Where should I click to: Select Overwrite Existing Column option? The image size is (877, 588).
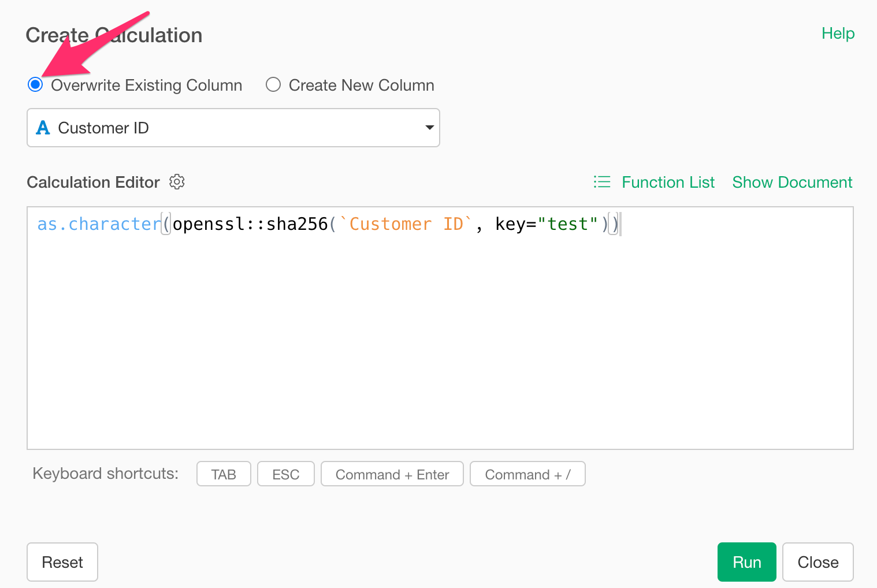(36, 85)
